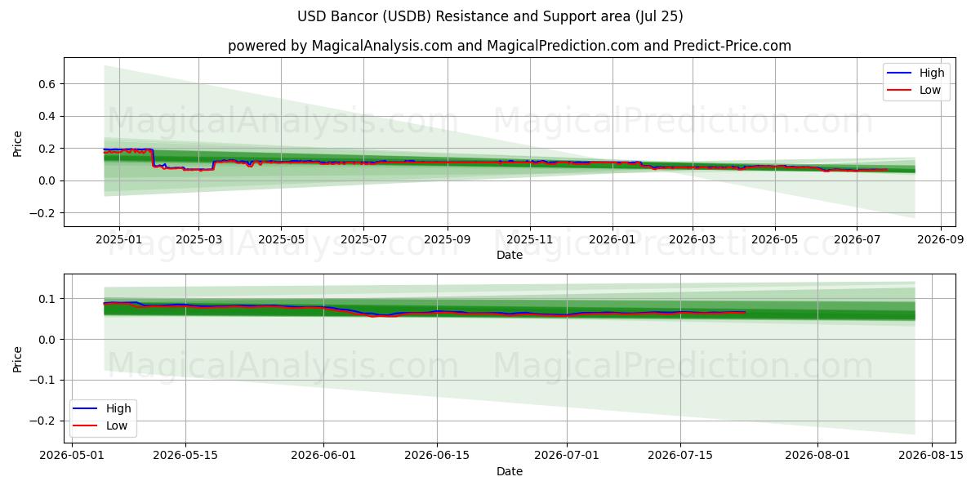Click the '−0.2' y-axis tick on the bottom chart
The width and height of the screenshot is (980, 490).
[x=42, y=421]
